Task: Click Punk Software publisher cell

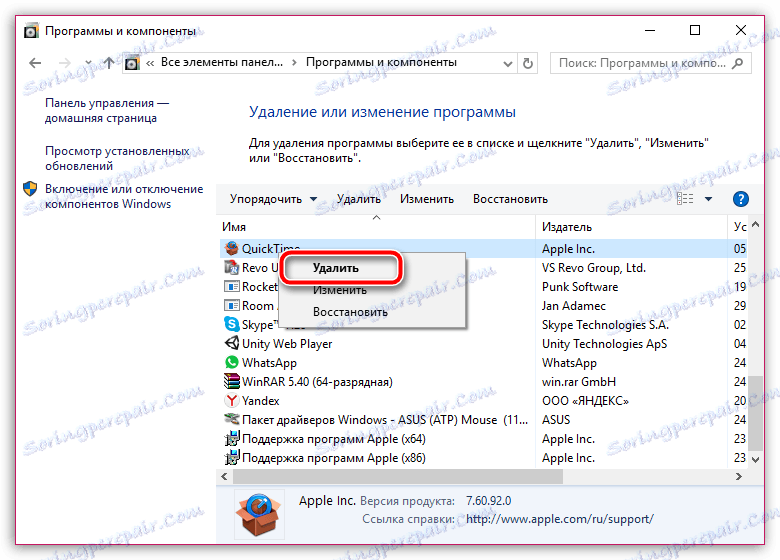Action: tap(580, 287)
